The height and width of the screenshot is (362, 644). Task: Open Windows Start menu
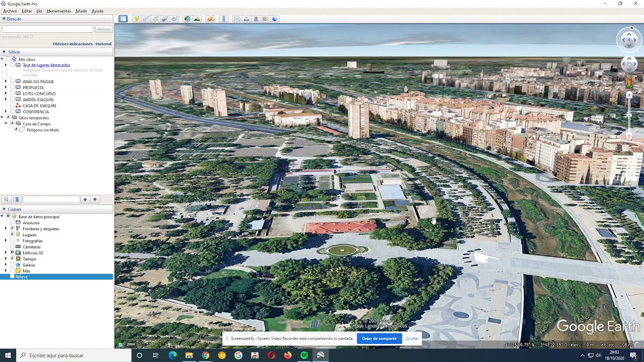click(x=8, y=355)
